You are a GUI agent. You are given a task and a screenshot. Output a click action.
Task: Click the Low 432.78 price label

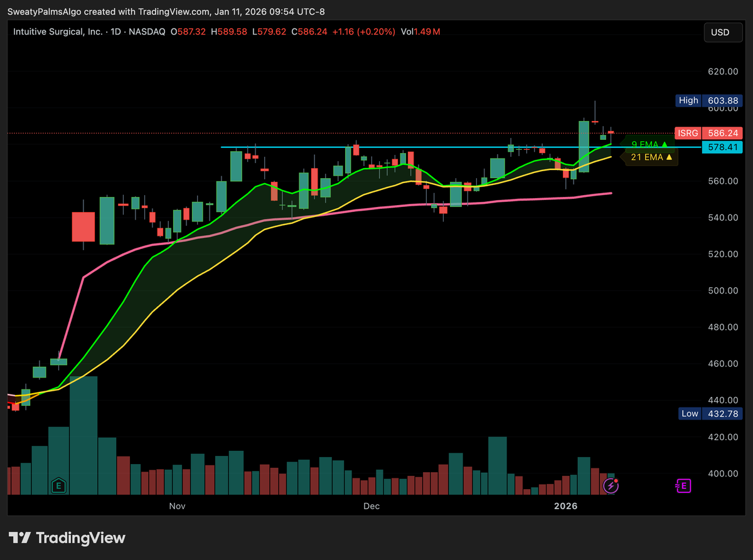[711, 413]
